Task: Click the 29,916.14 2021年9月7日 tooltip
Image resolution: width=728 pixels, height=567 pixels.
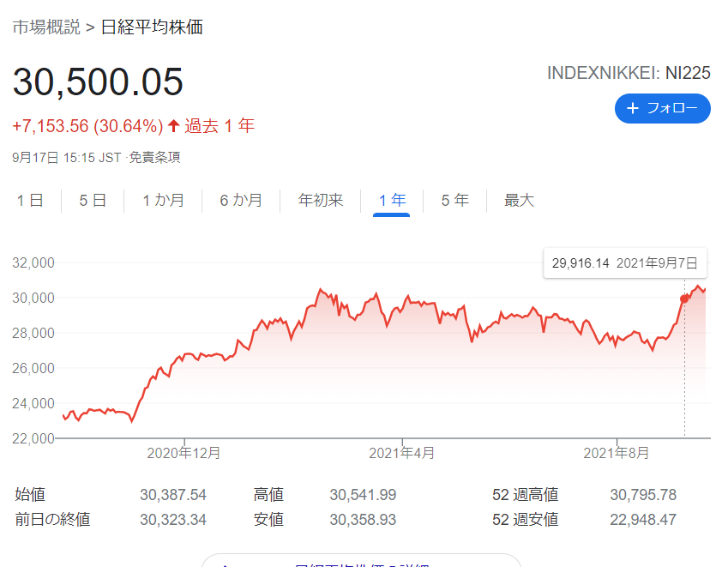Action: (625, 263)
